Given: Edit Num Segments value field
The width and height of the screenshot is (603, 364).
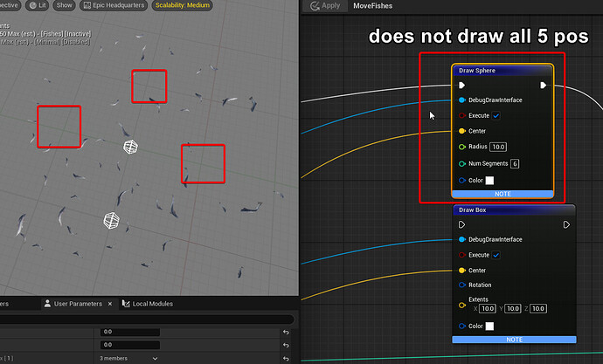Looking at the screenshot, I should [515, 163].
